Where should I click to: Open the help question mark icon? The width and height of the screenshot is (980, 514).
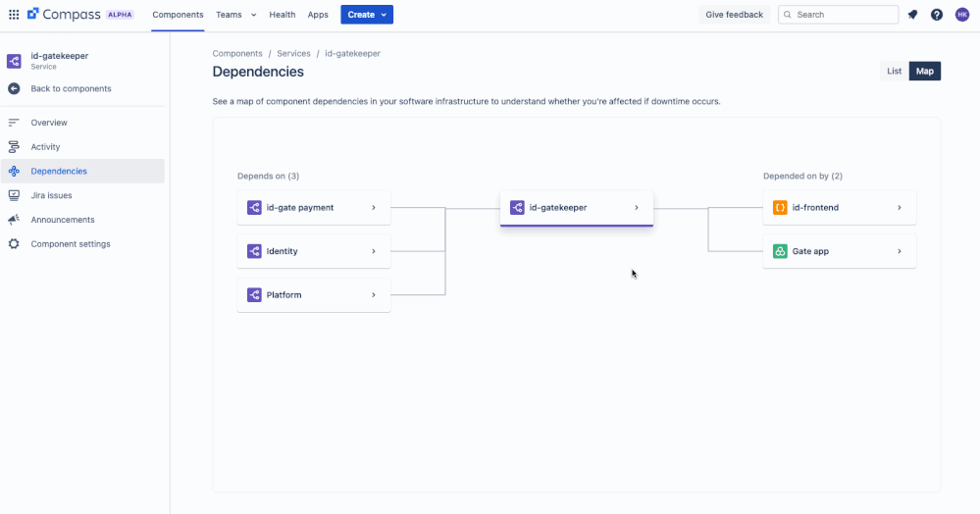(936, 15)
